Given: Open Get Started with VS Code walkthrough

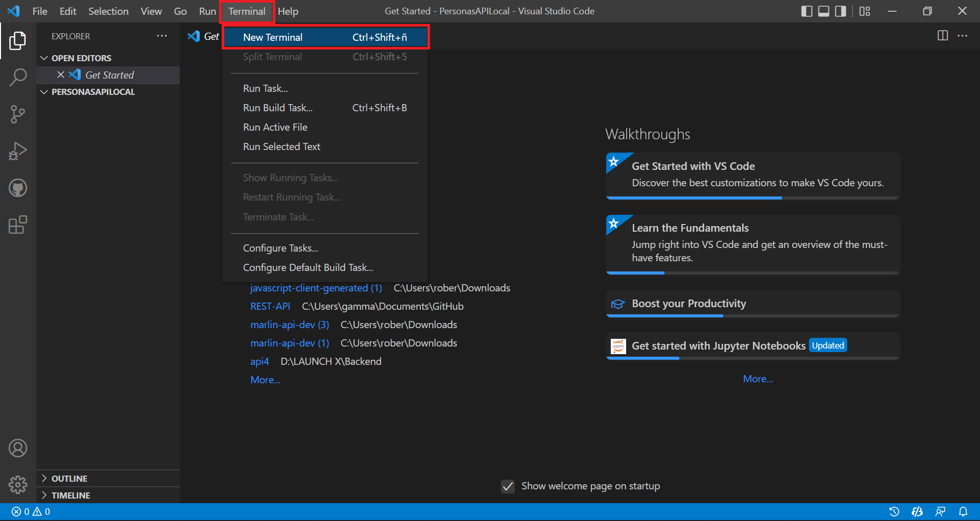Looking at the screenshot, I should [x=752, y=176].
